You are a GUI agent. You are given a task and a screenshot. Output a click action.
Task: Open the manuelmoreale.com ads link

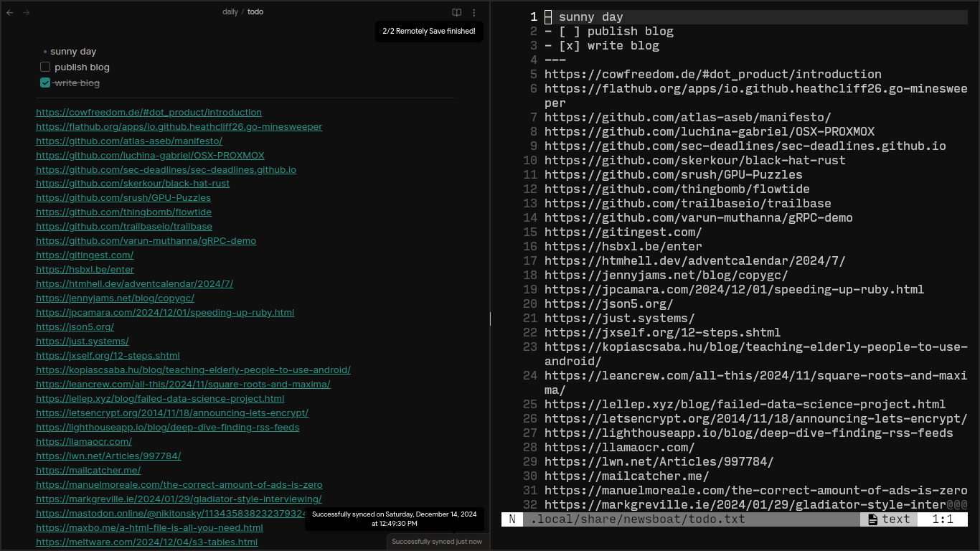pos(179,484)
